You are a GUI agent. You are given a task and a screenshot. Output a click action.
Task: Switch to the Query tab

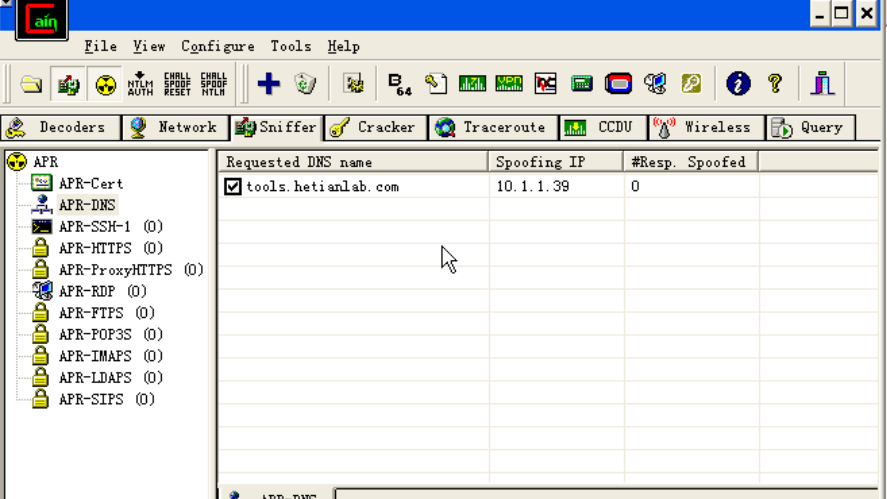click(x=810, y=127)
